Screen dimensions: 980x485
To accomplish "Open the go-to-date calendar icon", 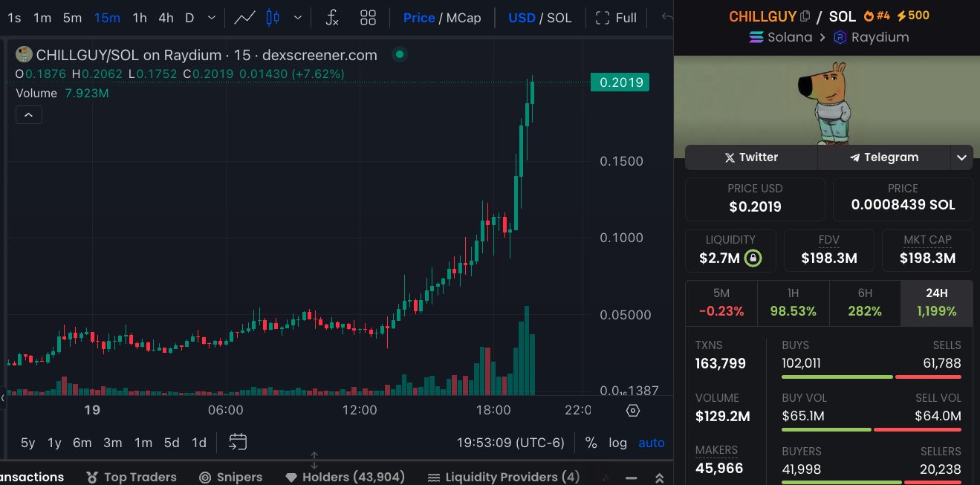I will pyautogui.click(x=238, y=442).
